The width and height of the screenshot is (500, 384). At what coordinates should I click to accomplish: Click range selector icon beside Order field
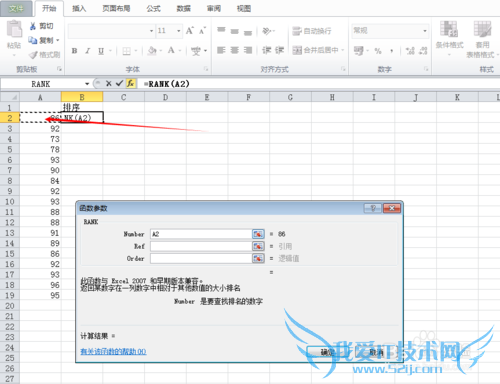(x=258, y=258)
